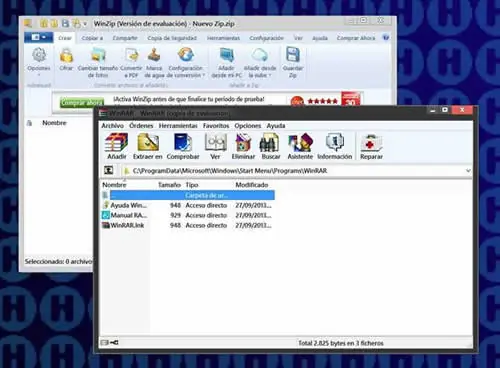Open the Opciones menu in WinRAR
The height and width of the screenshot is (368, 500).
pyautogui.click(x=248, y=126)
